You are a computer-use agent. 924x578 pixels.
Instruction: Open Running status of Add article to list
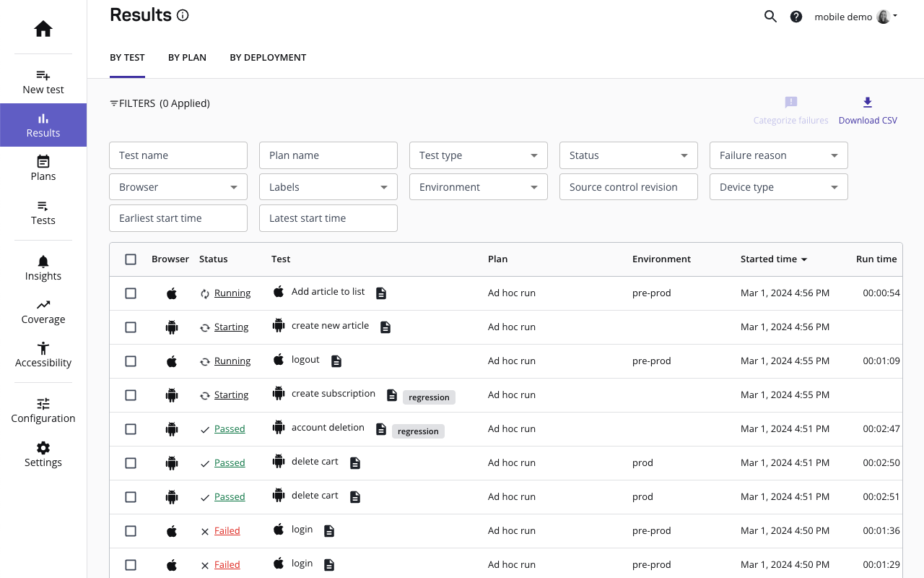[x=232, y=293]
